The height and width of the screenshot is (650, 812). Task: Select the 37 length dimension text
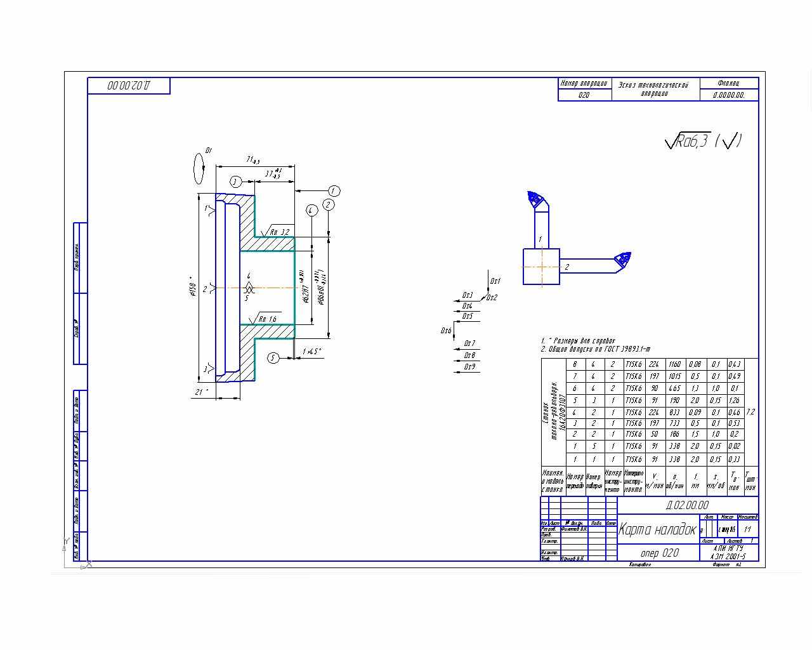click(x=273, y=173)
